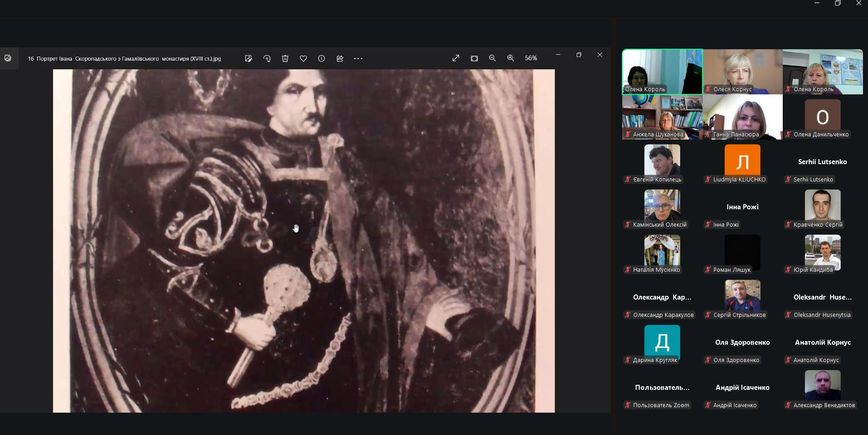Viewport: 868px width, 435px height.
Task: Click the 56% zoom level indicator
Action: [x=531, y=58]
